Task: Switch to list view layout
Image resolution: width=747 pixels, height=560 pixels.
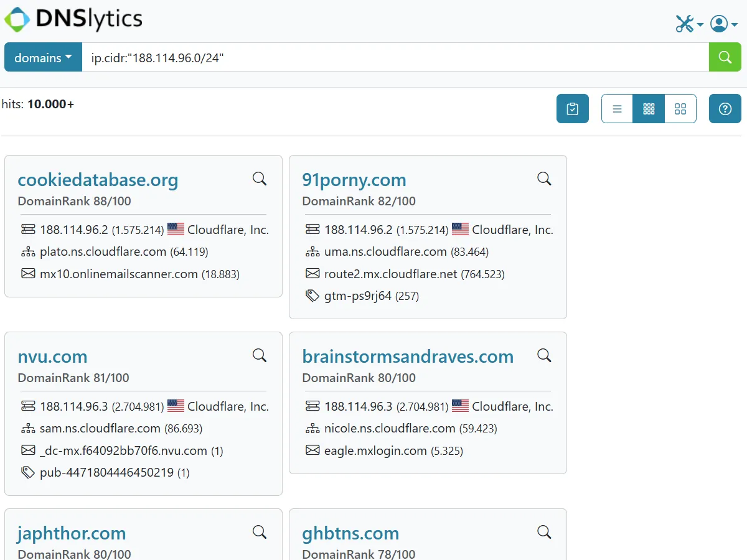Action: pos(618,109)
